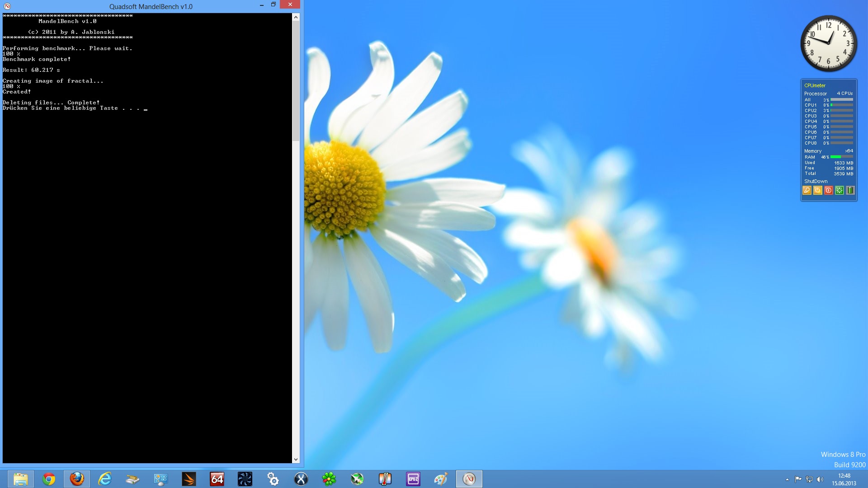The height and width of the screenshot is (488, 868).
Task: Click the 'Creating image of fractal...' line
Action: pyautogui.click(x=53, y=81)
